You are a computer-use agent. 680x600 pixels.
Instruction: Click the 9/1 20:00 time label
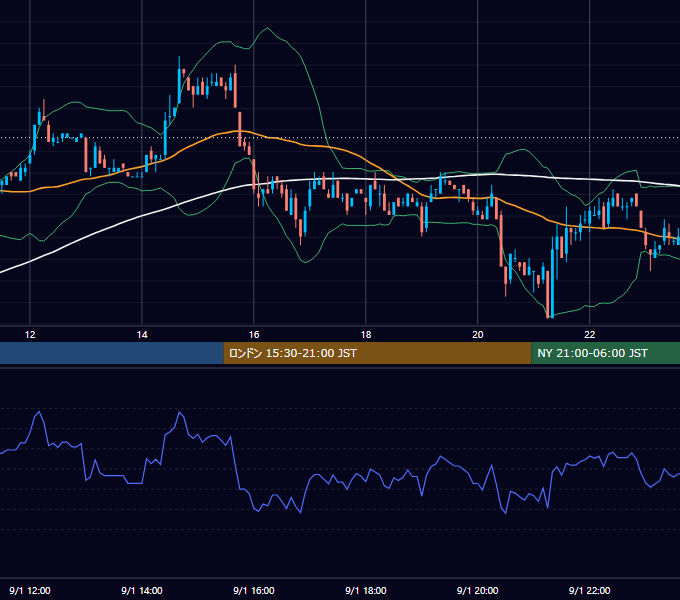477,590
